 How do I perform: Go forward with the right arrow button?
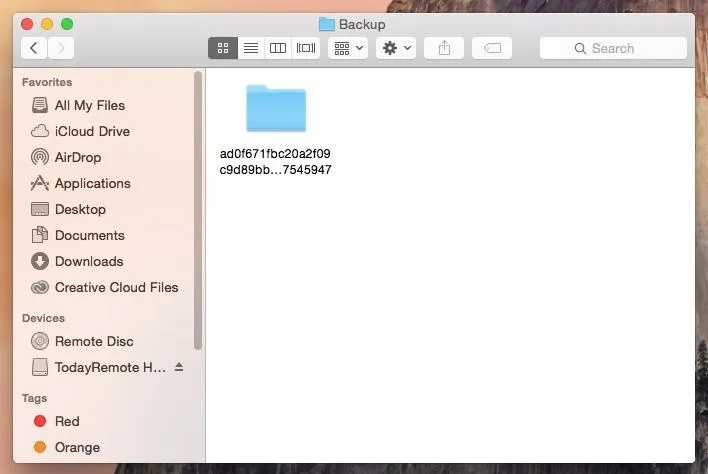coord(61,48)
